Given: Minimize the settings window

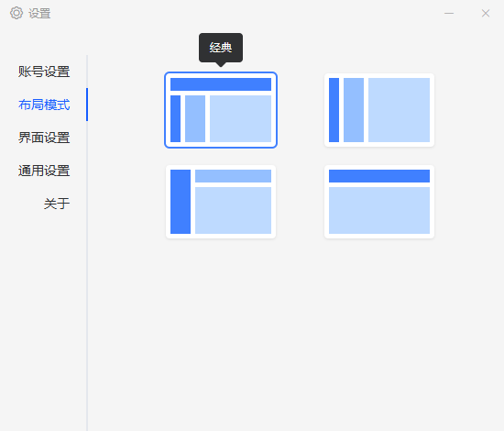Looking at the screenshot, I should pos(449,13).
